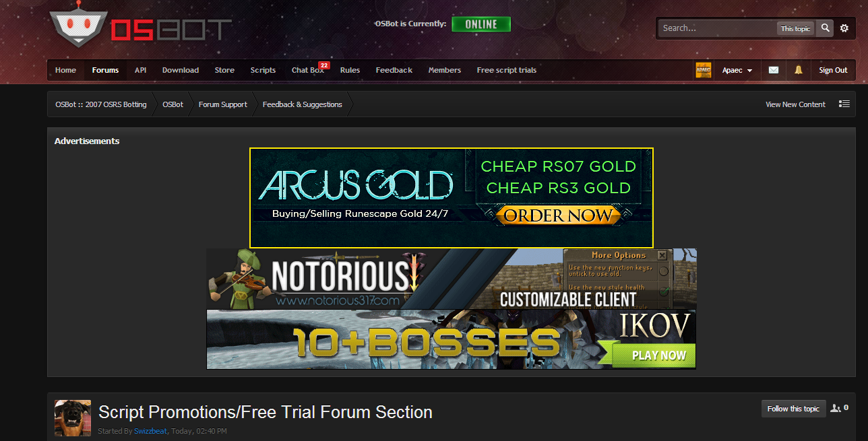Viewport: 868px width, 441px height.
Task: Open the Forums menu tab
Action: pos(105,70)
